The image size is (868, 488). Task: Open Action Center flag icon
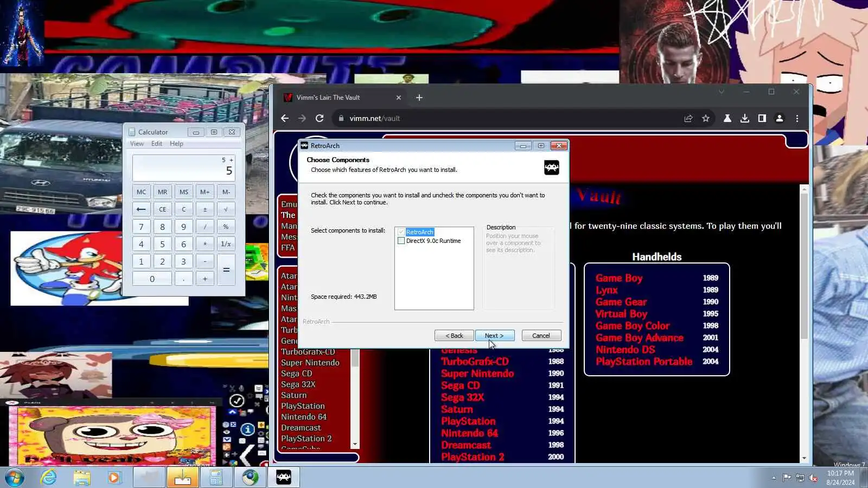pos(787,478)
